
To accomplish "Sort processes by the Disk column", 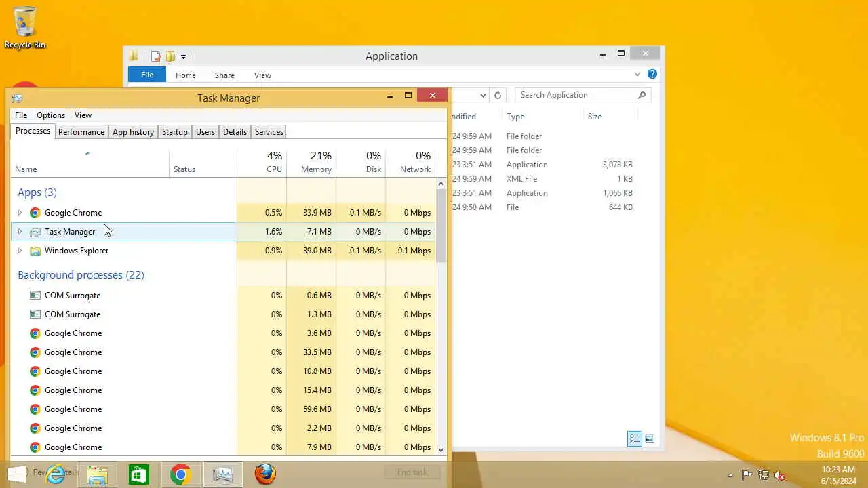I will coord(361,163).
